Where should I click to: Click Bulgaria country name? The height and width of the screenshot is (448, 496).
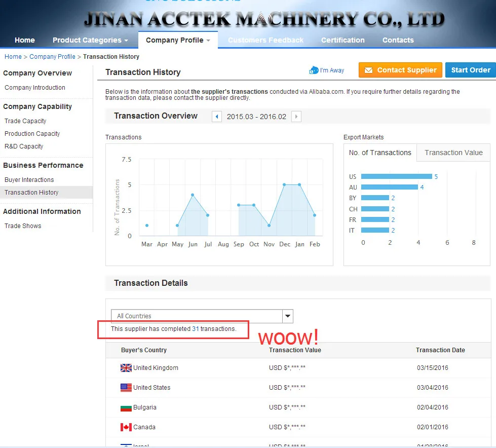[144, 407]
